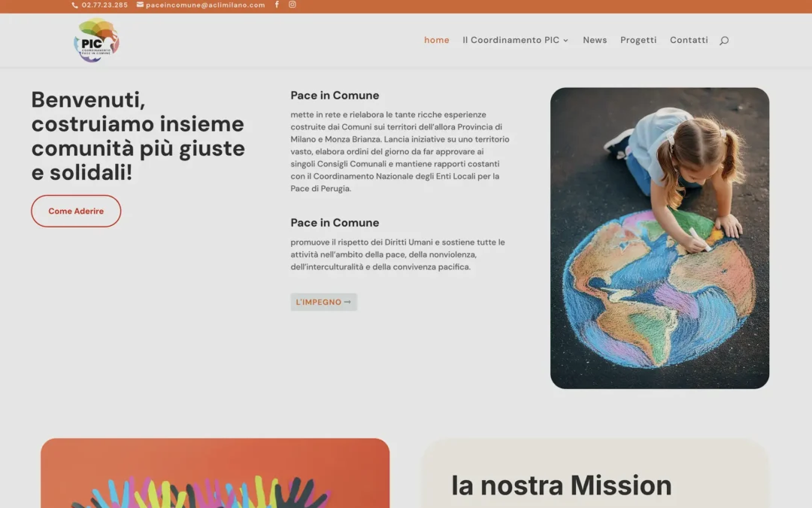812x508 pixels.
Task: Click the la nostra Mission heading
Action: tap(561, 485)
